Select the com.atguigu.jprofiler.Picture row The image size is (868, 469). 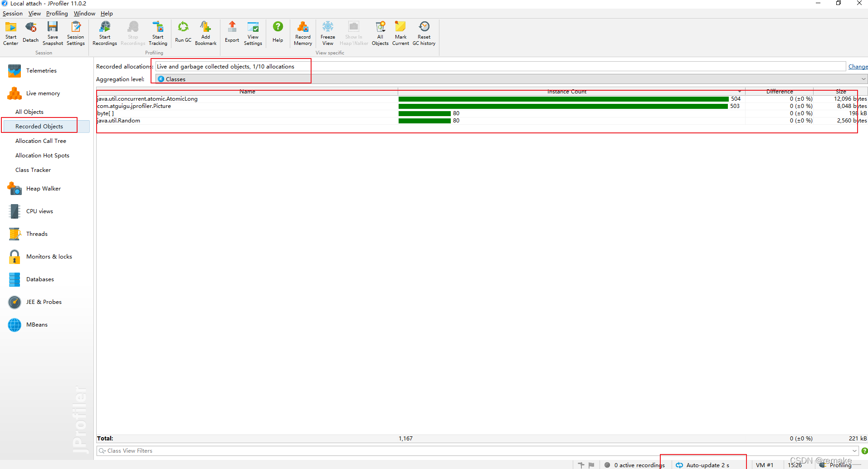click(482, 106)
